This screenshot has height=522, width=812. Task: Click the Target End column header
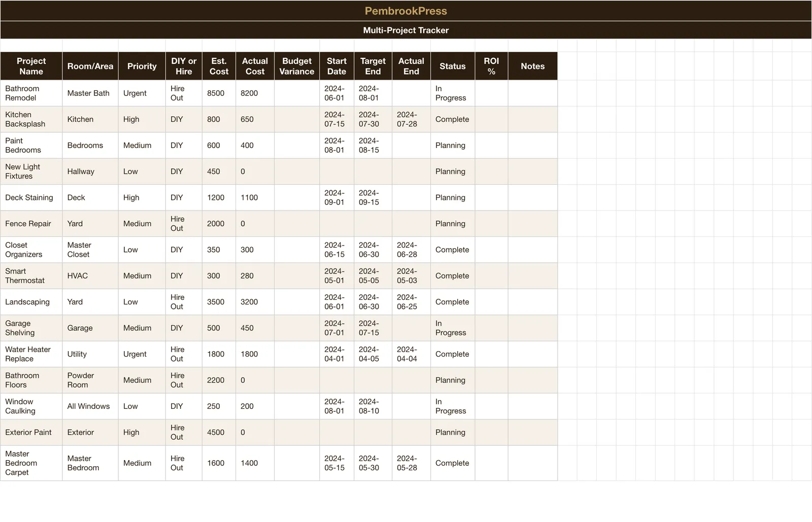373,66
